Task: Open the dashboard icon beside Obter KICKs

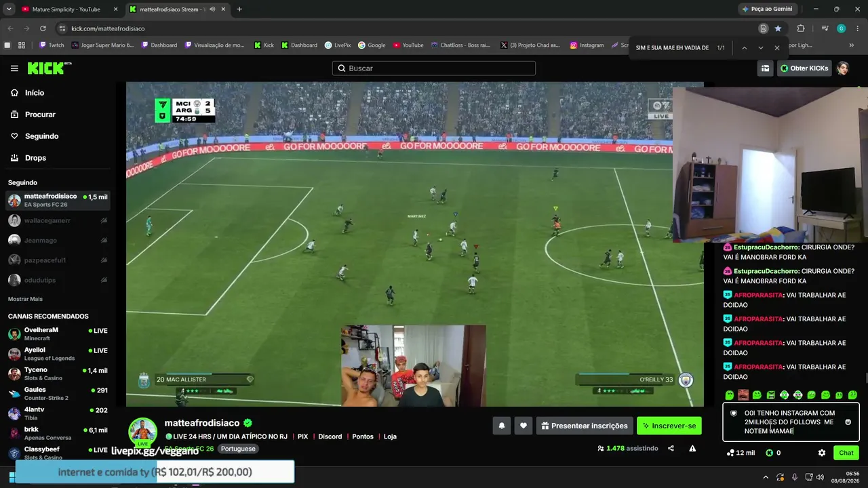Action: click(x=765, y=68)
